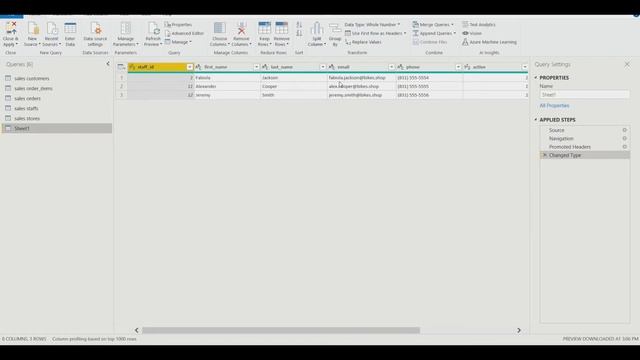Select the Promoted Headers step
640x360 pixels.
pos(584,147)
